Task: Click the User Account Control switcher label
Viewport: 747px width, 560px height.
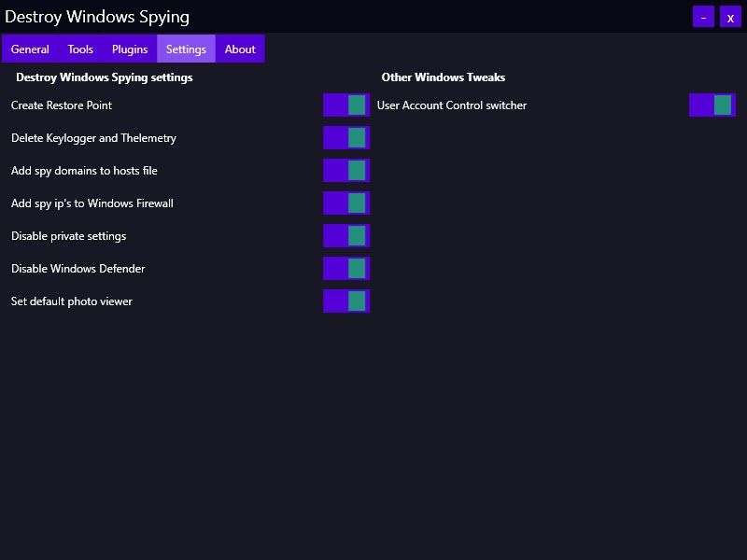Action: [x=452, y=105]
